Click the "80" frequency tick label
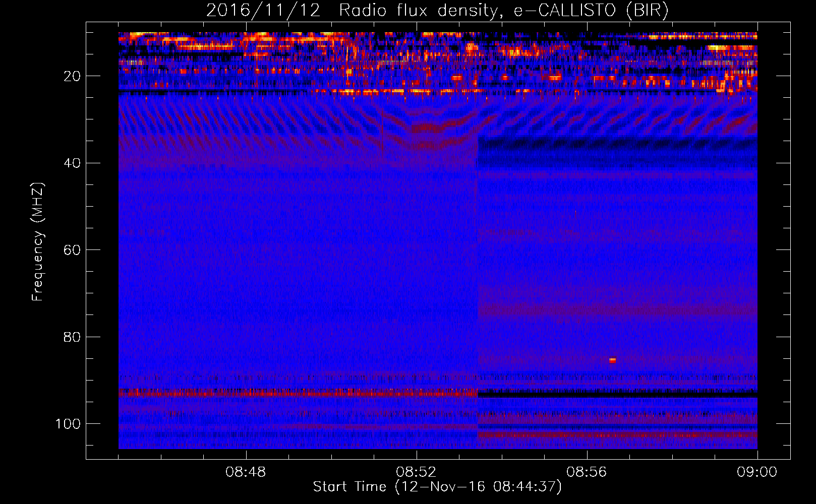Image resolution: width=816 pixels, height=504 pixels. click(72, 337)
